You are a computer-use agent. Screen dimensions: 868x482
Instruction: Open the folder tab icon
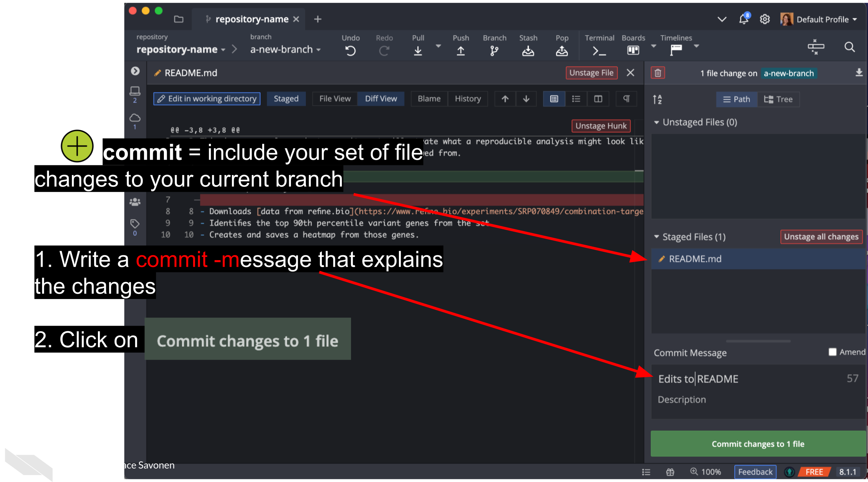(x=178, y=19)
